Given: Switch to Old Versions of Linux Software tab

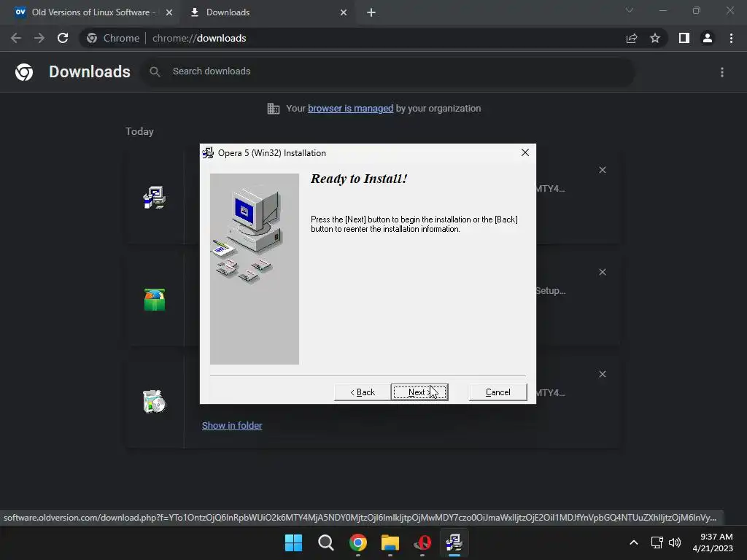Looking at the screenshot, I should click(x=90, y=12).
